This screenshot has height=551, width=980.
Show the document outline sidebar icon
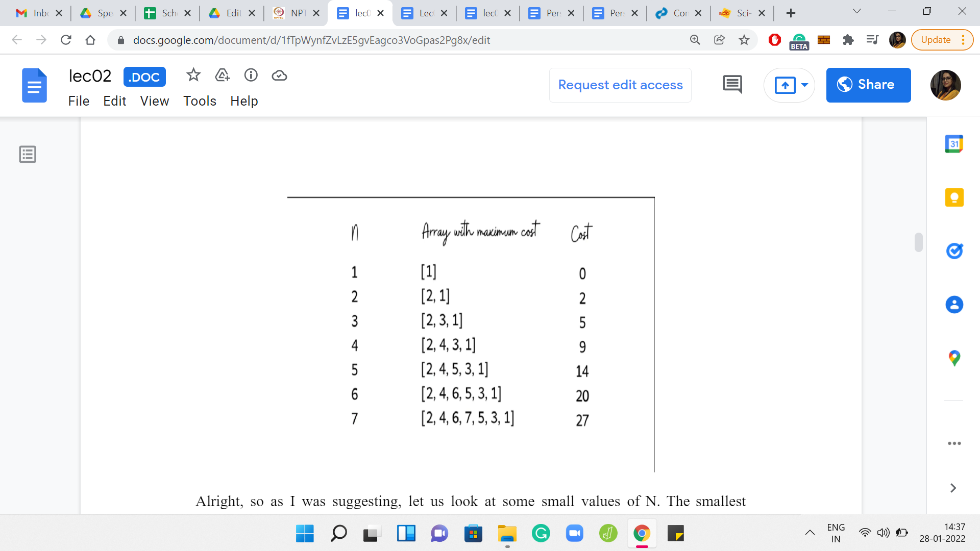click(28, 154)
